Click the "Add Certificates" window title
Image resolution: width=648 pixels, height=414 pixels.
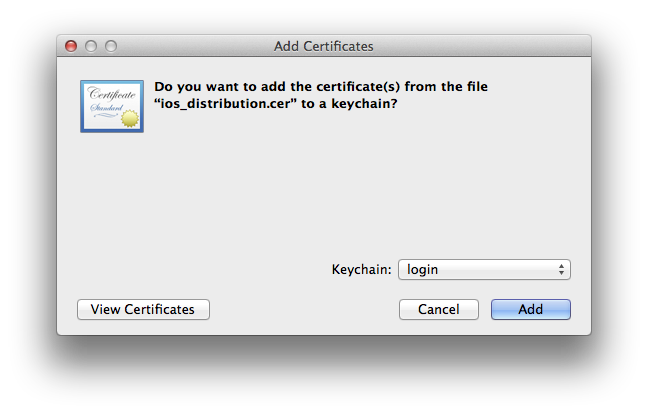(323, 46)
